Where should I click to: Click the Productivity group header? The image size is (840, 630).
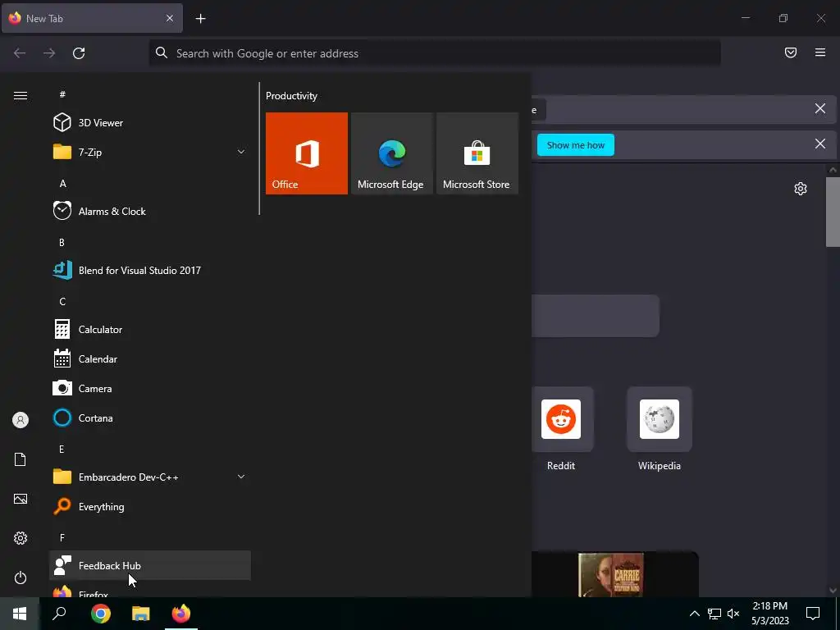coord(291,96)
